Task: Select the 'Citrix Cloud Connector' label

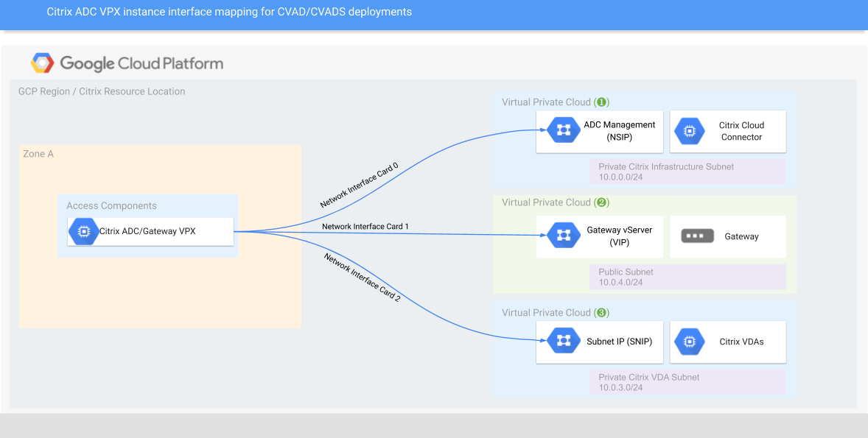Action: (x=741, y=131)
